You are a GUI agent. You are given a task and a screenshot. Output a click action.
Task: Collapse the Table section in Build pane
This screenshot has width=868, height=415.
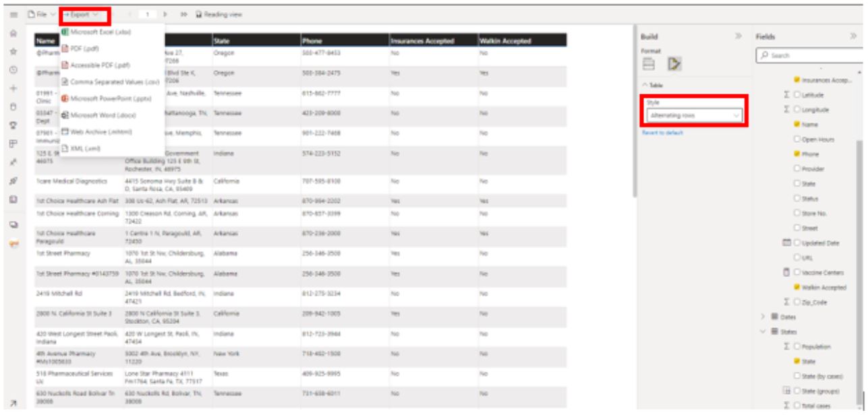pyautogui.click(x=644, y=86)
